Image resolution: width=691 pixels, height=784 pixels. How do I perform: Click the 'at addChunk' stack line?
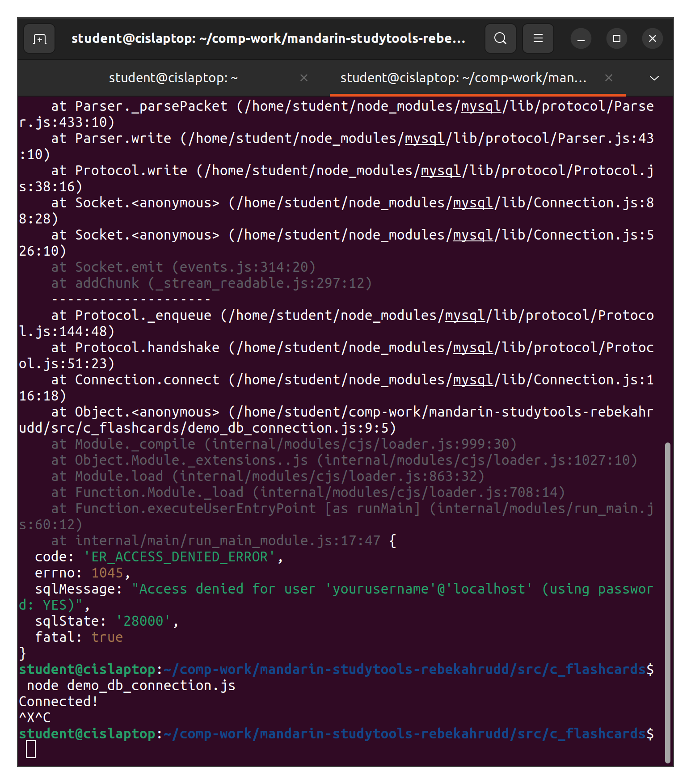pyautogui.click(x=211, y=283)
